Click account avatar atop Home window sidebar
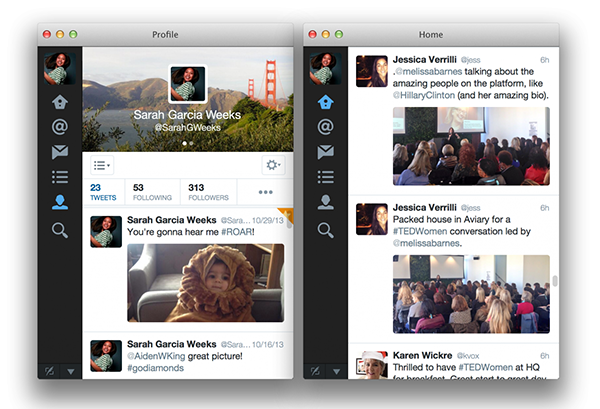Viewport: 600px width, 409px height. (325, 68)
